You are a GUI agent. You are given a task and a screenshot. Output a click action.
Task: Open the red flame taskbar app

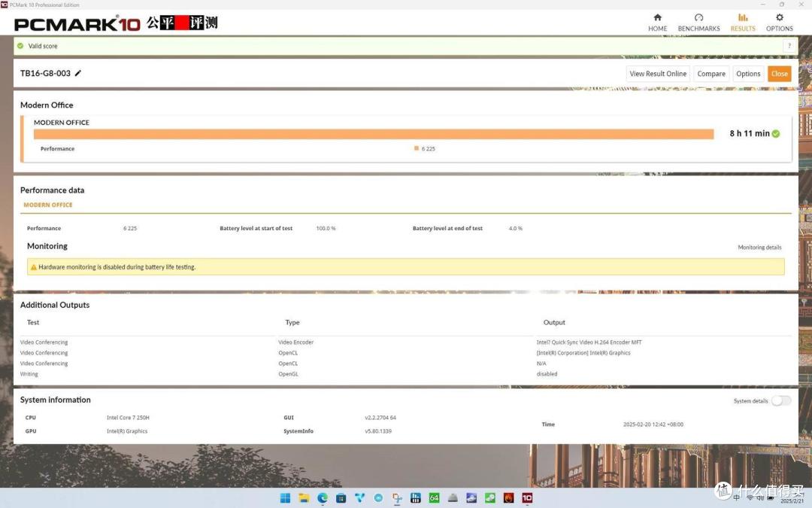[508, 498]
